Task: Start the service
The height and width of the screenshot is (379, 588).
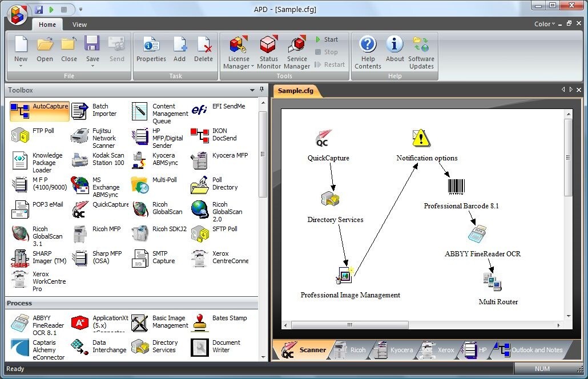Action: point(327,39)
